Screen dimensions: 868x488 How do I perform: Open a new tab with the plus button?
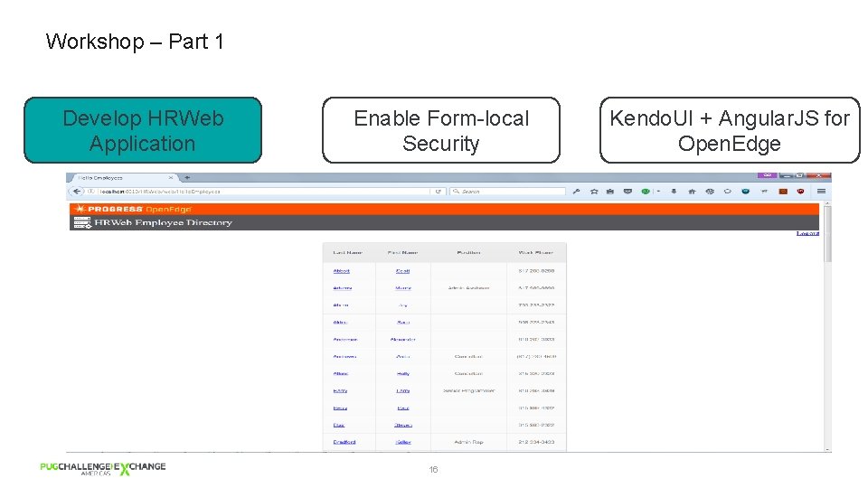pos(187,178)
